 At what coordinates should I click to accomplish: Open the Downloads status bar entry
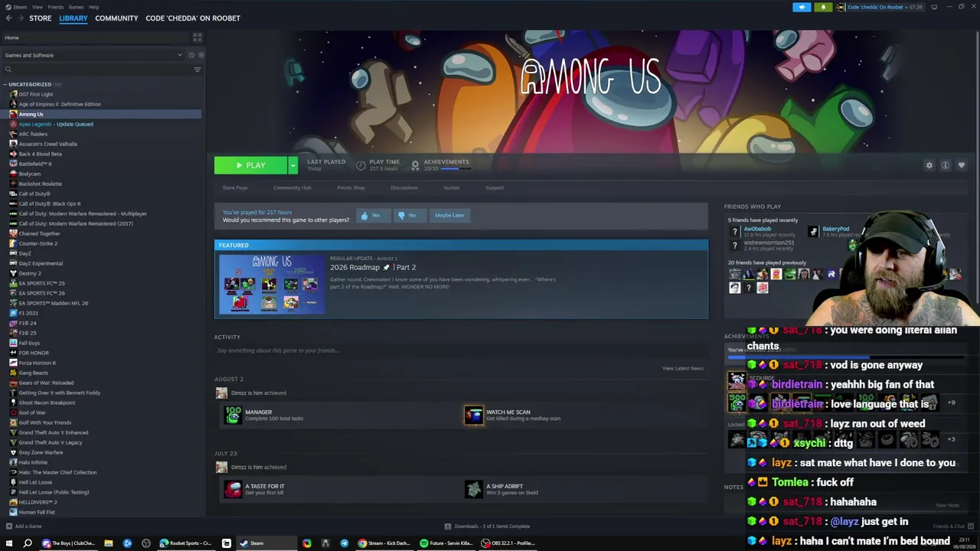click(x=488, y=527)
